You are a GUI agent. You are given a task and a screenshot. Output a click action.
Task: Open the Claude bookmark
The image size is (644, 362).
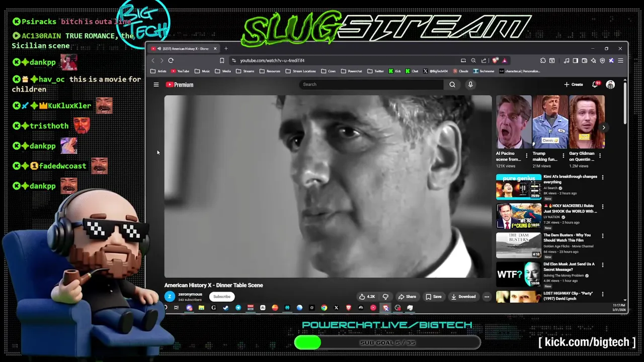[x=460, y=71]
